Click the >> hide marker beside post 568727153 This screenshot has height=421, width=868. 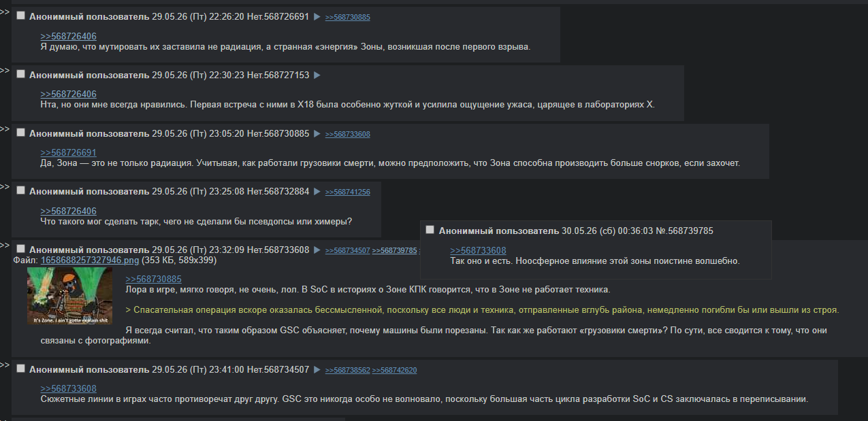click(x=5, y=70)
